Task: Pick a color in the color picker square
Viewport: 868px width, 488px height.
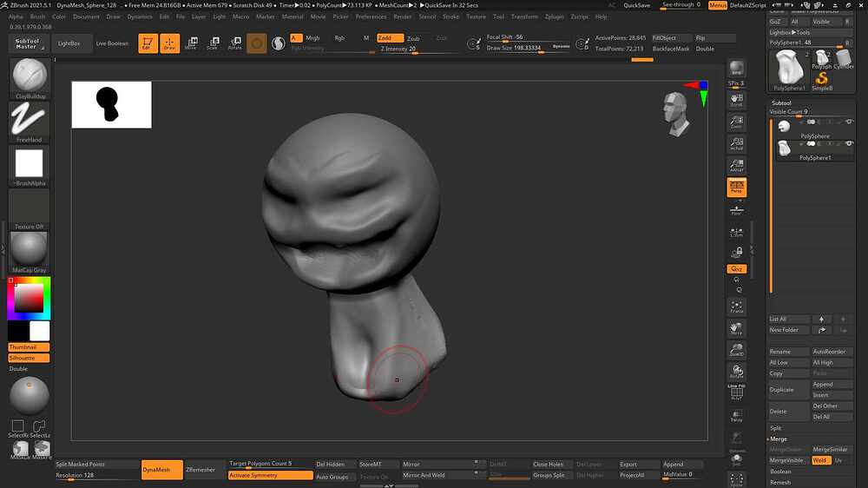Action: tap(29, 299)
